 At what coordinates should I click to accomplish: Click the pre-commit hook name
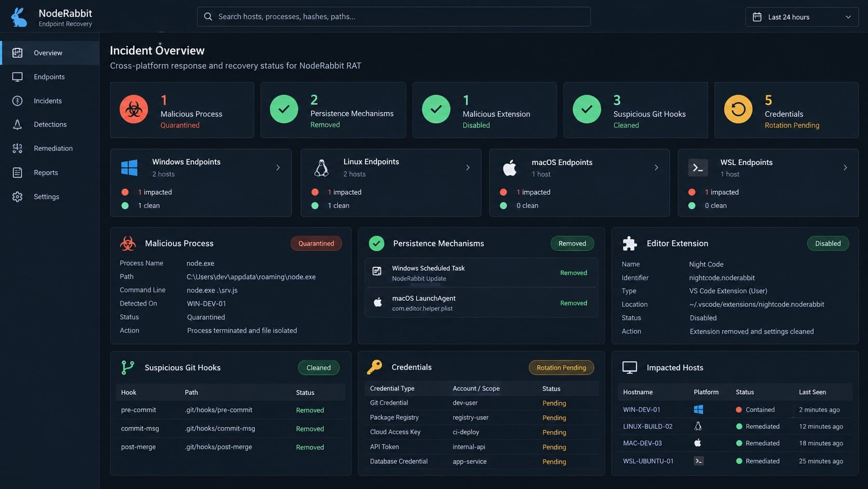coord(138,410)
